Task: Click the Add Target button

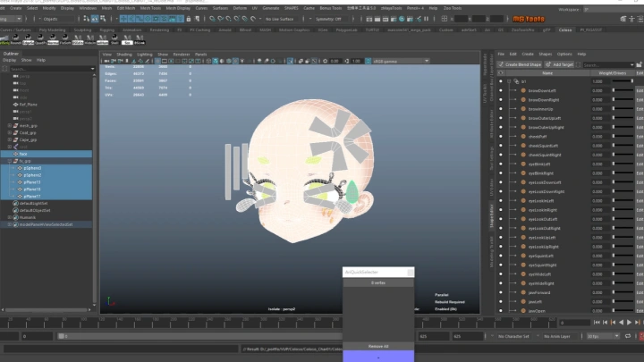Action: pos(559,64)
